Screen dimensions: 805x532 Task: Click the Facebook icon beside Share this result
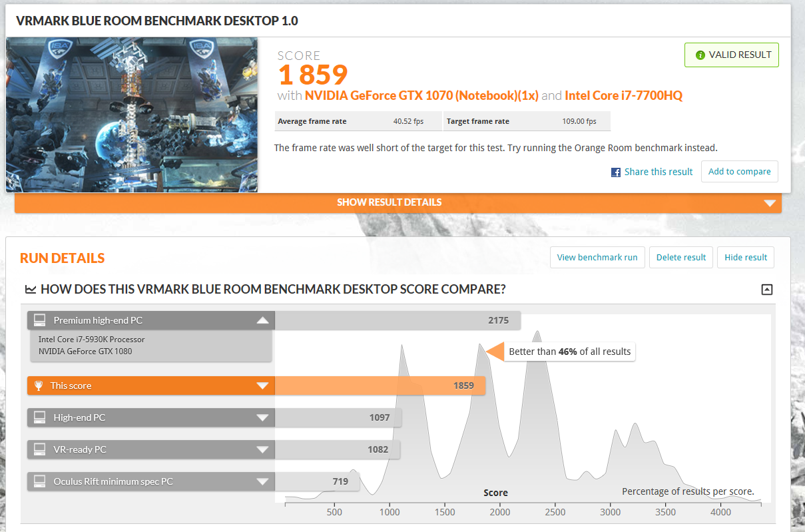pos(616,172)
